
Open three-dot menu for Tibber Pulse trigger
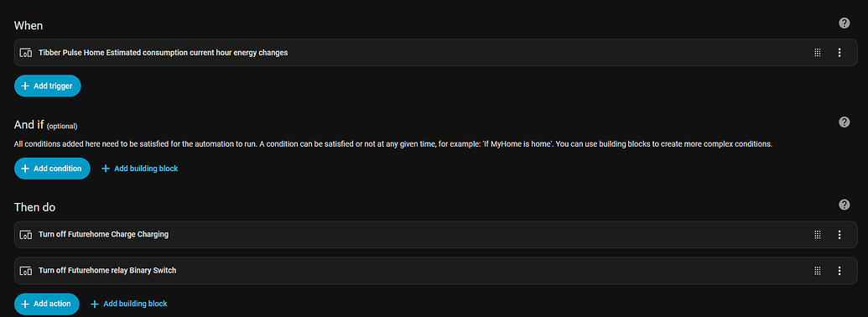pos(839,53)
